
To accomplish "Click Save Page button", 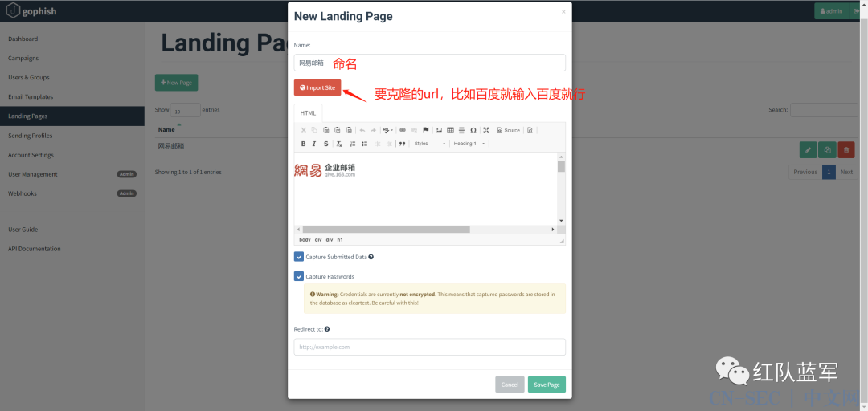I will (547, 385).
